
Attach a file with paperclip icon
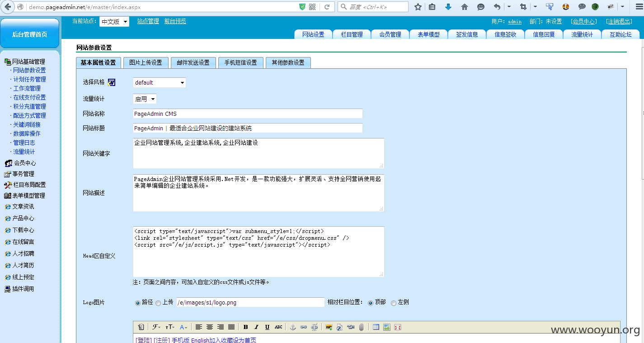click(x=361, y=327)
